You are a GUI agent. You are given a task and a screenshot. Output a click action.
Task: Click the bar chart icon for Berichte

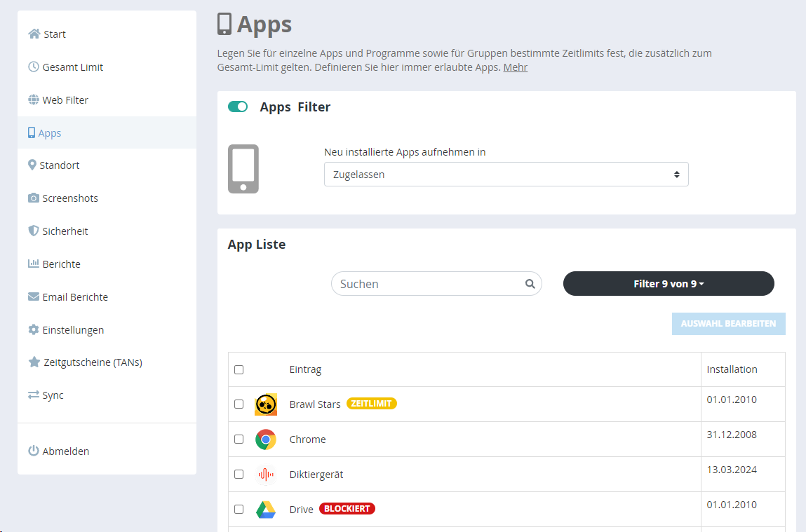(x=34, y=264)
